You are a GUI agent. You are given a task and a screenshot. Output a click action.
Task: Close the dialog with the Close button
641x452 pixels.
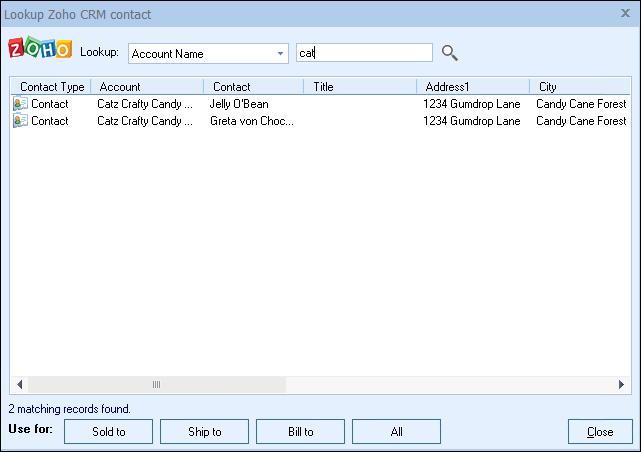click(600, 432)
